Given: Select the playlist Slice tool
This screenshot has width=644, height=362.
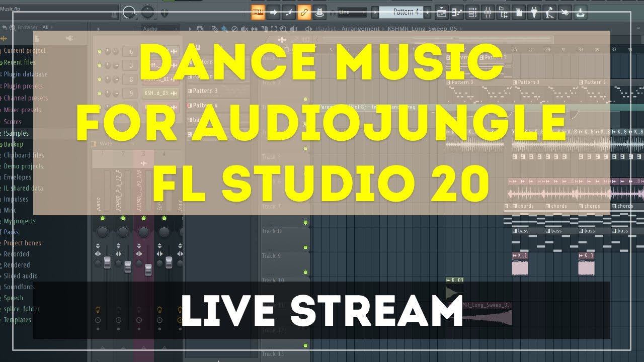Looking at the screenshot, I should (264, 29).
